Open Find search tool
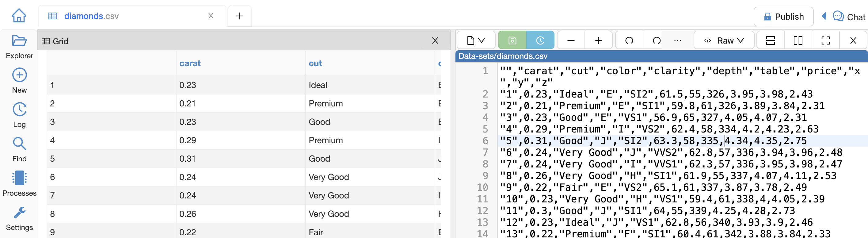The width and height of the screenshot is (868, 238). pyautogui.click(x=19, y=149)
